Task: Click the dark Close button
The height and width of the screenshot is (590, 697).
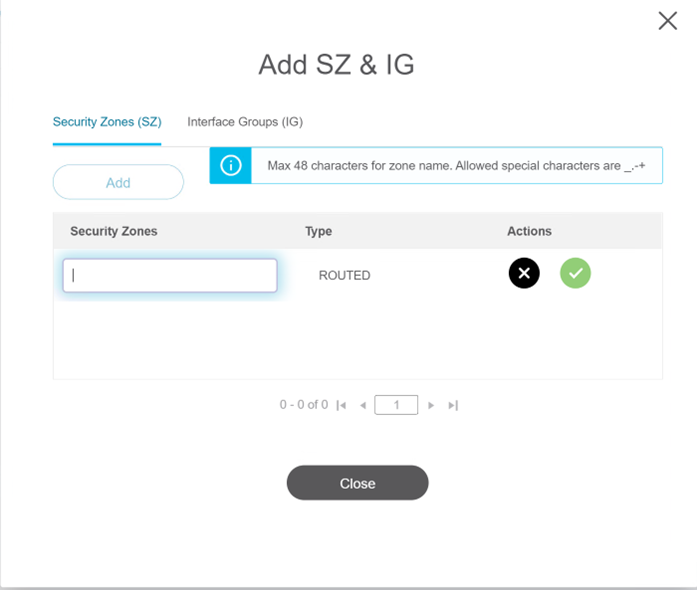Action: 357,483
